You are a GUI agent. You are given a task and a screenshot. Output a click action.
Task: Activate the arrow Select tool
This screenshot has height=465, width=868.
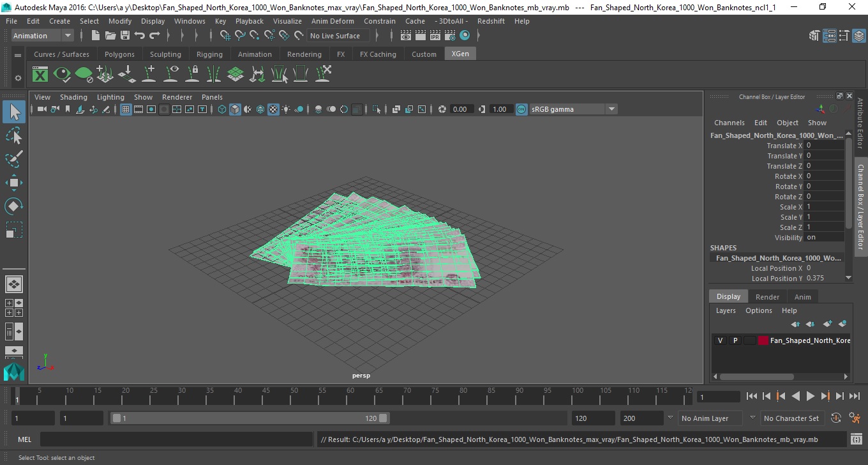[x=14, y=112]
